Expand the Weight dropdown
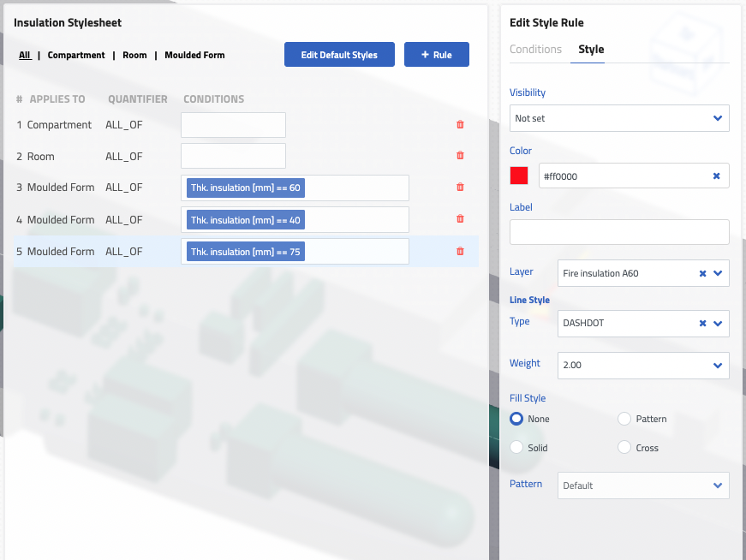 643,366
